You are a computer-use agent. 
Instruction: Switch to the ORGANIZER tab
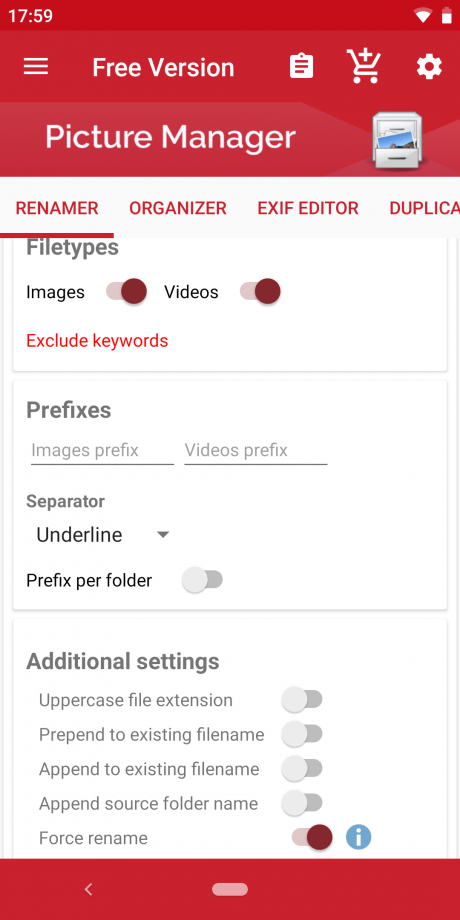178,208
